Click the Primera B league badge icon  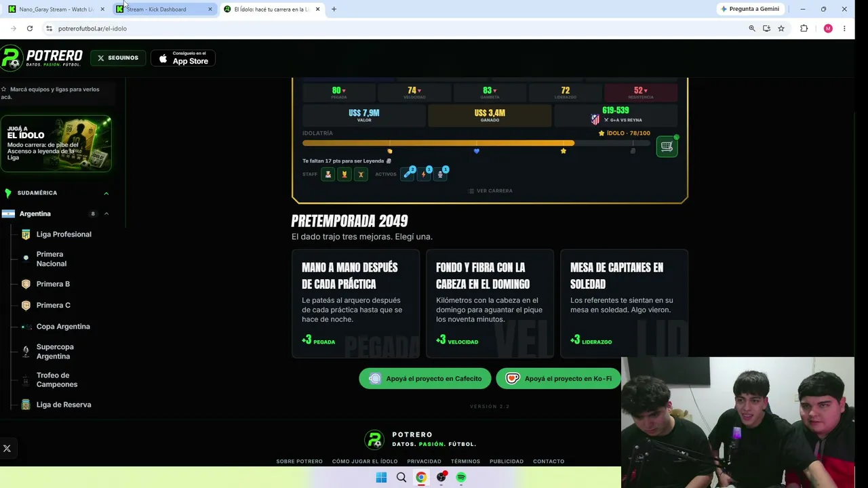tap(26, 284)
